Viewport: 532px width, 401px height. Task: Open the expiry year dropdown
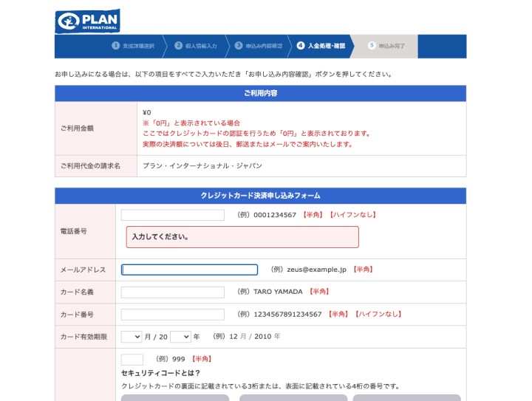pyautogui.click(x=180, y=337)
